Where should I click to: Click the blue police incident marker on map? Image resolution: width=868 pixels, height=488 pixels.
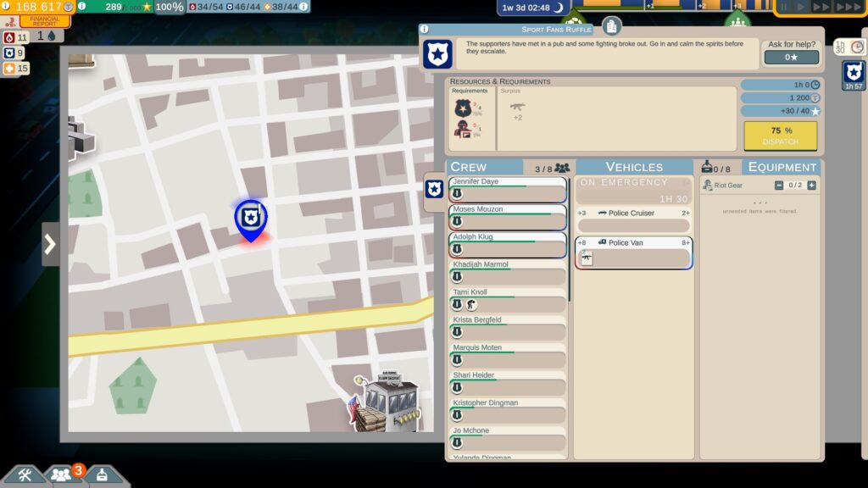(x=250, y=219)
